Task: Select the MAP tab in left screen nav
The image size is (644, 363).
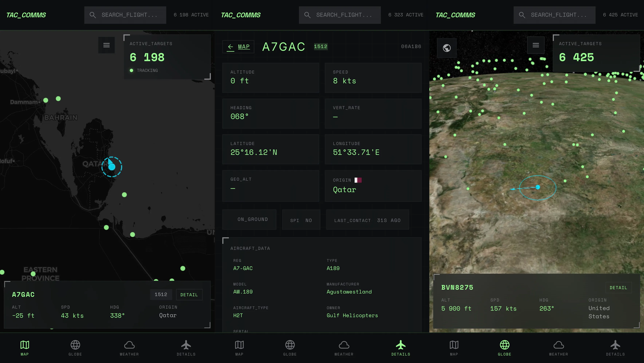Action: click(x=25, y=348)
